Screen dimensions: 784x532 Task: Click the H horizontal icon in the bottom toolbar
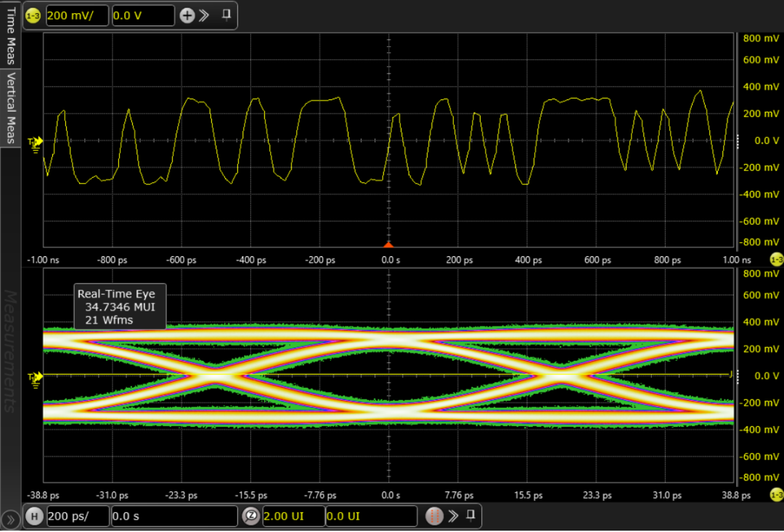pos(35,516)
